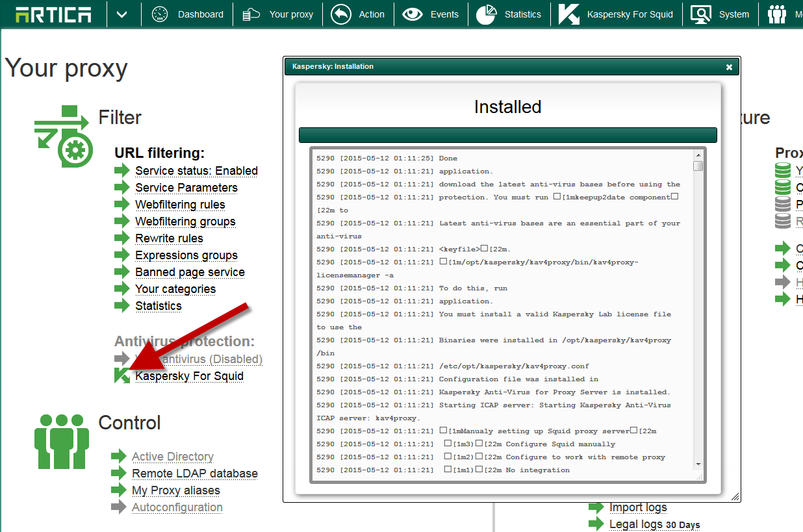Open Legal logs 30 Days link
The width and height of the screenshot is (803, 532).
(x=654, y=524)
